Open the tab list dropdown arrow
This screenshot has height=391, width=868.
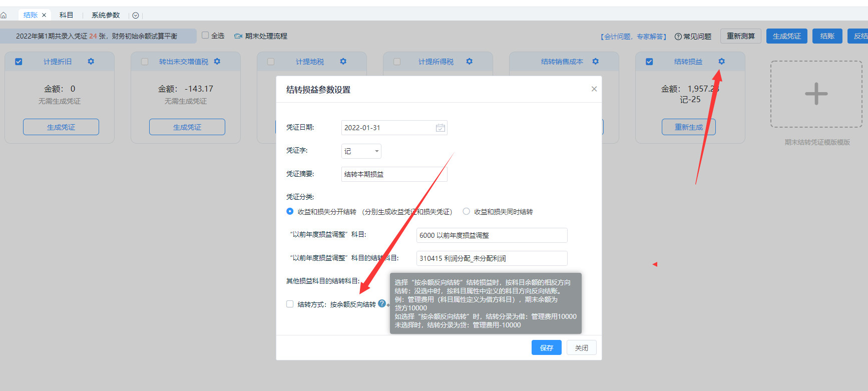point(136,16)
